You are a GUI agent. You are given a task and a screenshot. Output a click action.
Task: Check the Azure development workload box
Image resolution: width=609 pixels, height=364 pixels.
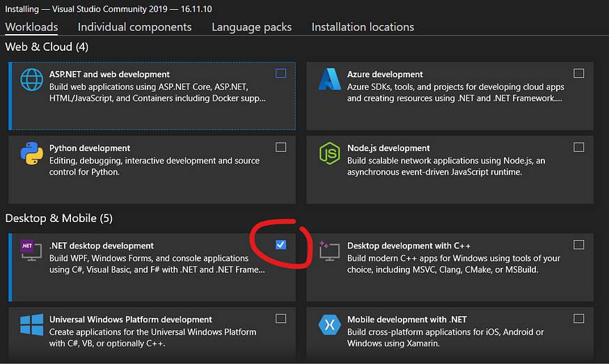coord(578,73)
